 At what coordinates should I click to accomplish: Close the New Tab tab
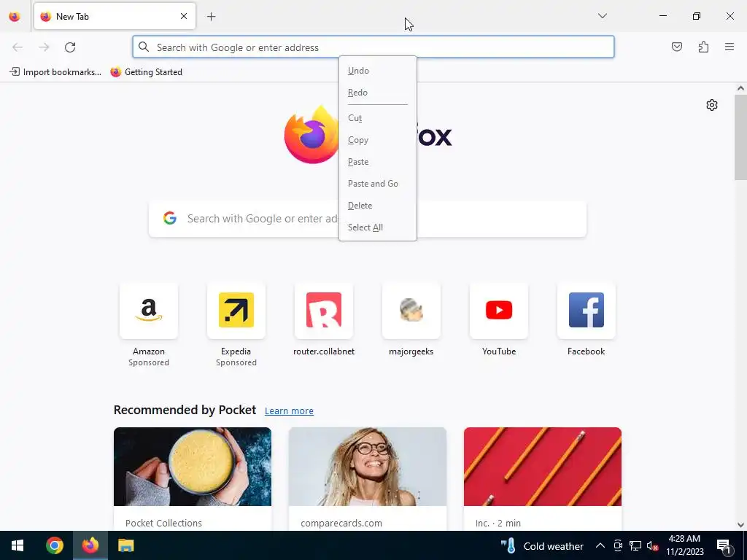[x=184, y=16]
